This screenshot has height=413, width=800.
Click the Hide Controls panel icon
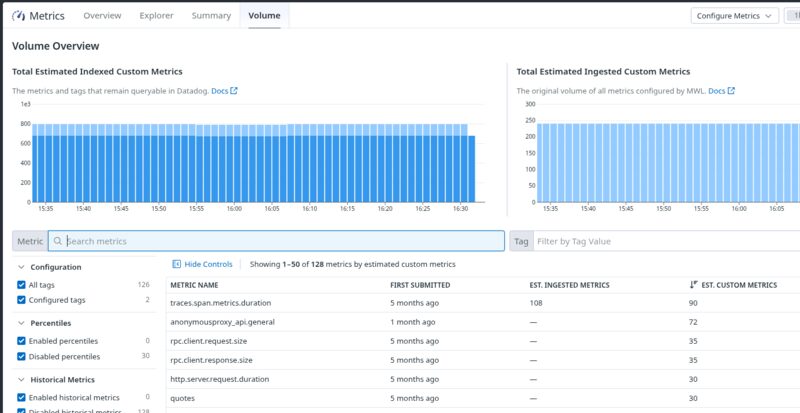point(177,264)
